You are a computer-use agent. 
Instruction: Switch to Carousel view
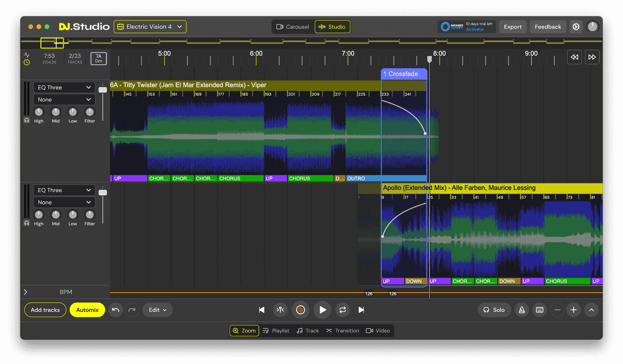coord(293,26)
